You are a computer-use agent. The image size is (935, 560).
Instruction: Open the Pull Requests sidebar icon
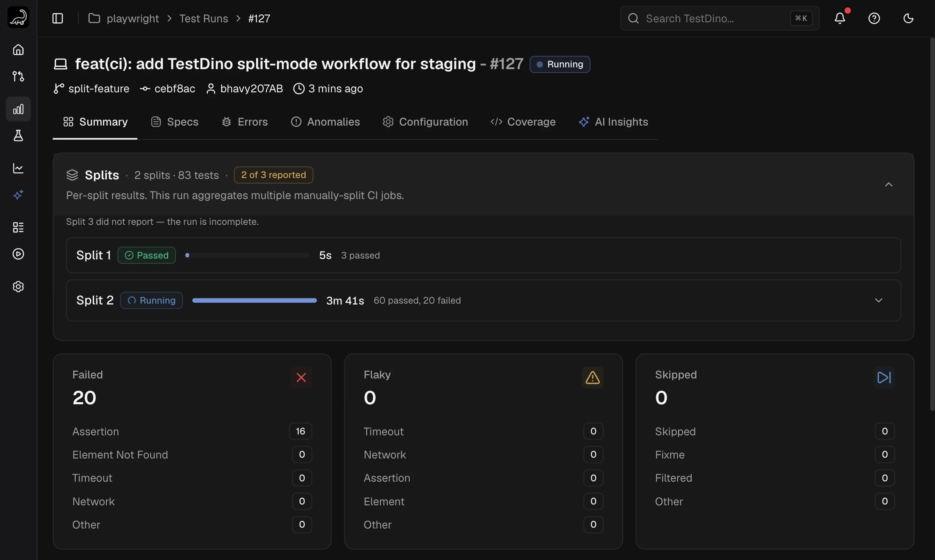(x=18, y=76)
